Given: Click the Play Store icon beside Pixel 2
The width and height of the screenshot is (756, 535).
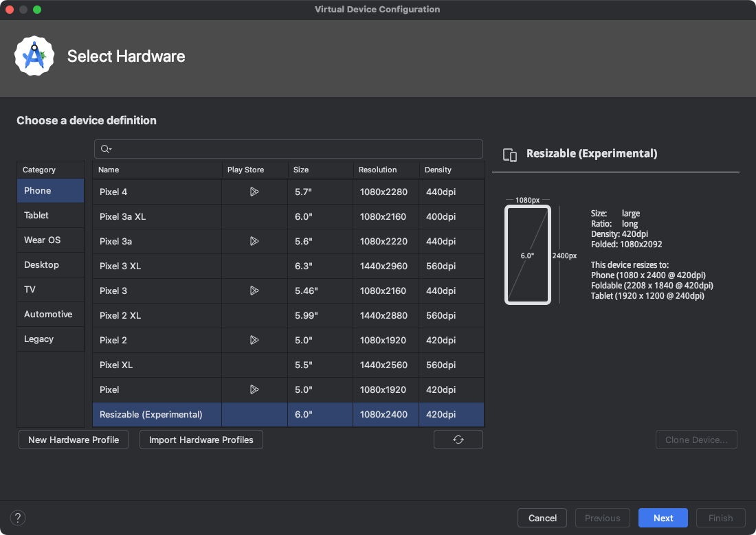Looking at the screenshot, I should (254, 340).
